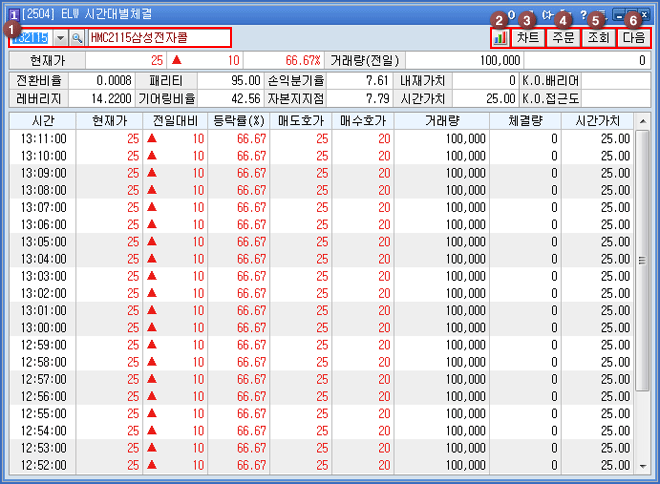Select the 등락률(%) column header
Screen dimensions: 660x484
[238, 120]
